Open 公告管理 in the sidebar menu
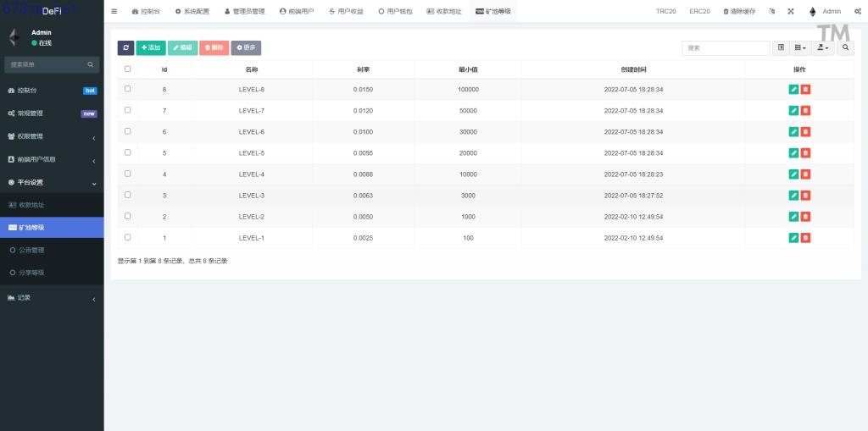 pyautogui.click(x=31, y=250)
